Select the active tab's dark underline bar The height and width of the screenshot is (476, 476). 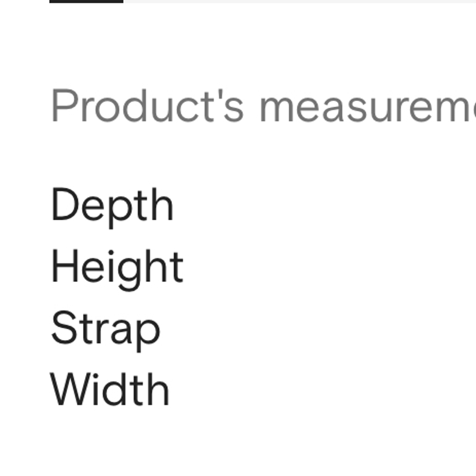86,2
